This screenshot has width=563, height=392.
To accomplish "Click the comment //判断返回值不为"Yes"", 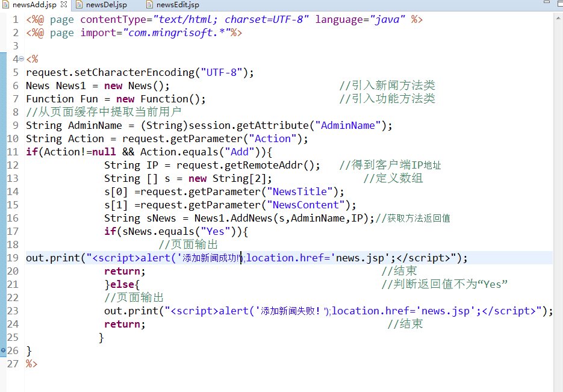I will click(x=444, y=284).
